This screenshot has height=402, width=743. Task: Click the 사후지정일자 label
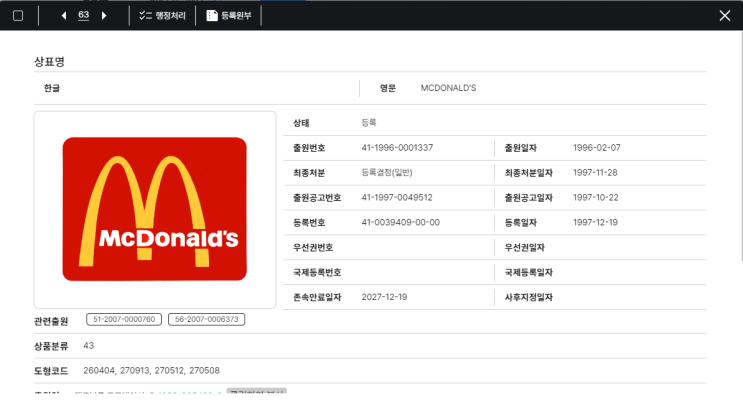click(x=528, y=297)
